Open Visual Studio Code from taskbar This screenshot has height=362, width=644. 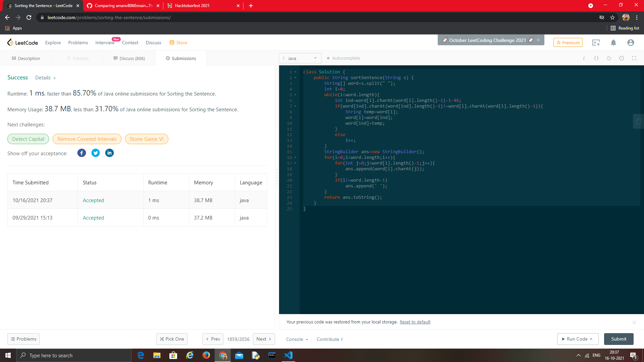(x=288, y=355)
